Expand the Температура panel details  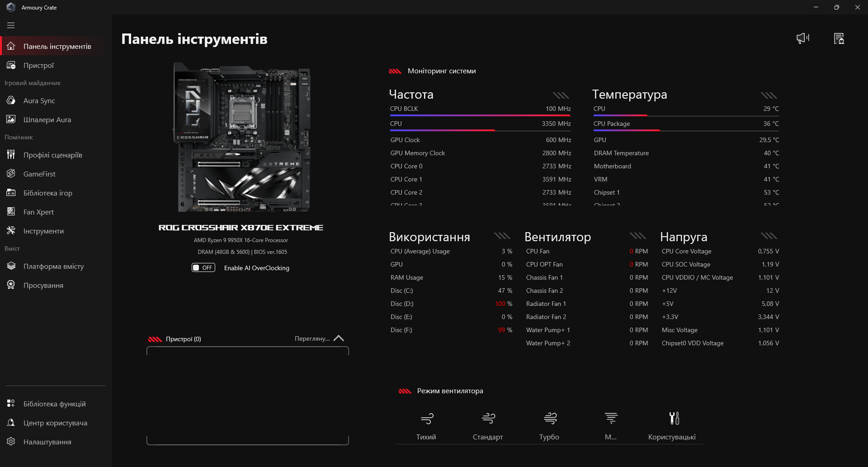click(769, 95)
